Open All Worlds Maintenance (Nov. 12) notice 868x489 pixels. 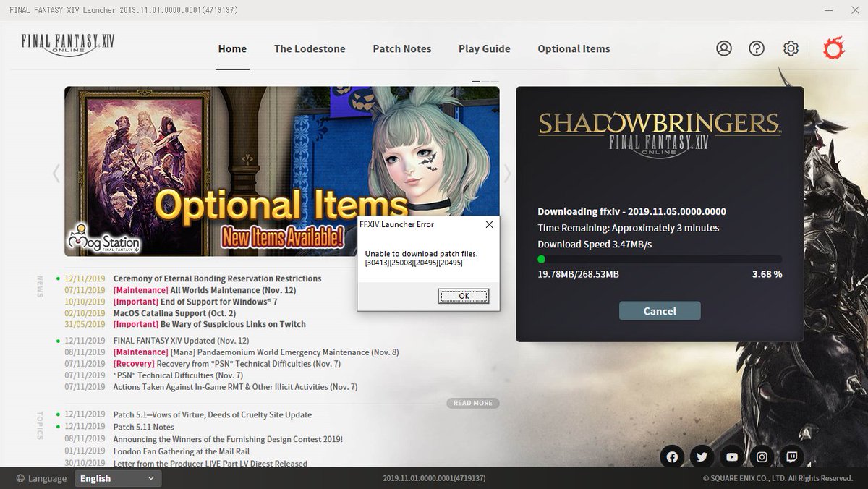point(205,290)
